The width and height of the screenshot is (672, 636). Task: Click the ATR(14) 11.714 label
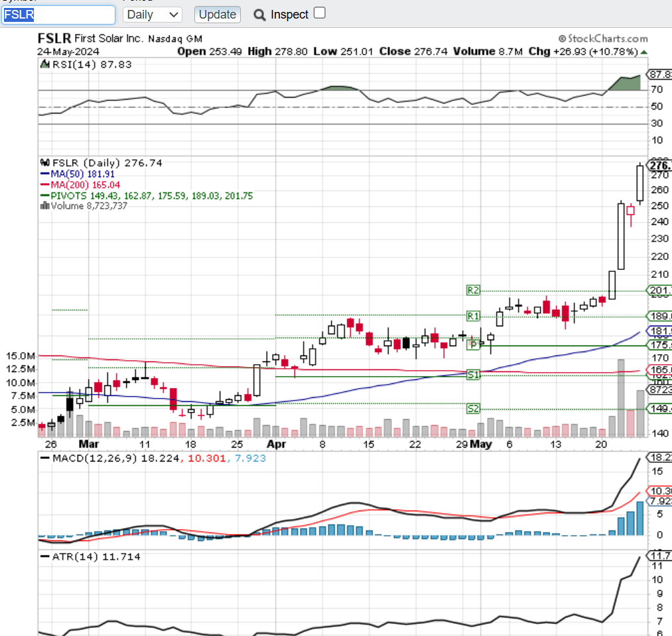click(96, 556)
